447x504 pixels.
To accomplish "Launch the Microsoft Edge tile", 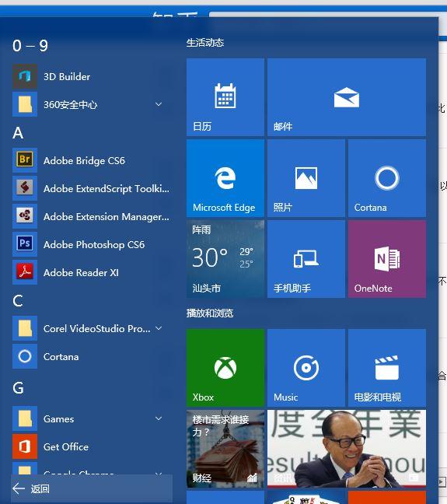I will click(x=225, y=178).
